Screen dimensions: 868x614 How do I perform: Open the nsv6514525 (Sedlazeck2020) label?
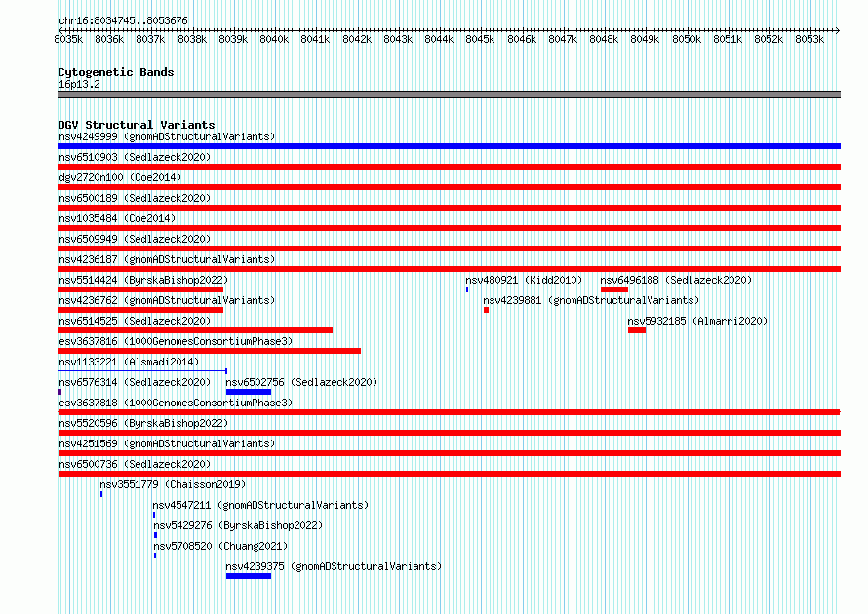(x=135, y=321)
